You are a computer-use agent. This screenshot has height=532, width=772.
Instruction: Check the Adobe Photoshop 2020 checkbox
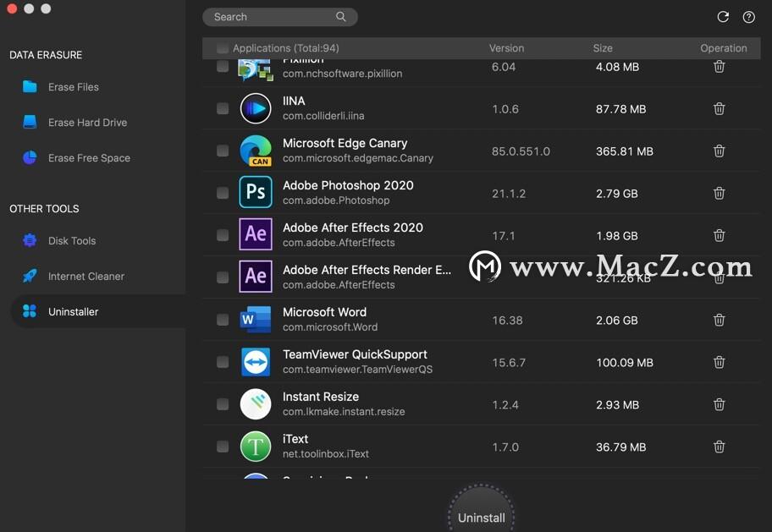223,193
